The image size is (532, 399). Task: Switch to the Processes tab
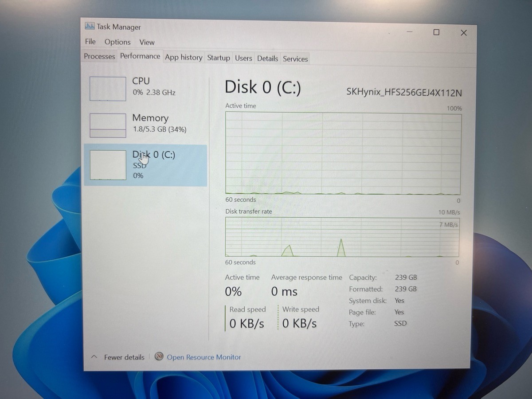pyautogui.click(x=99, y=56)
